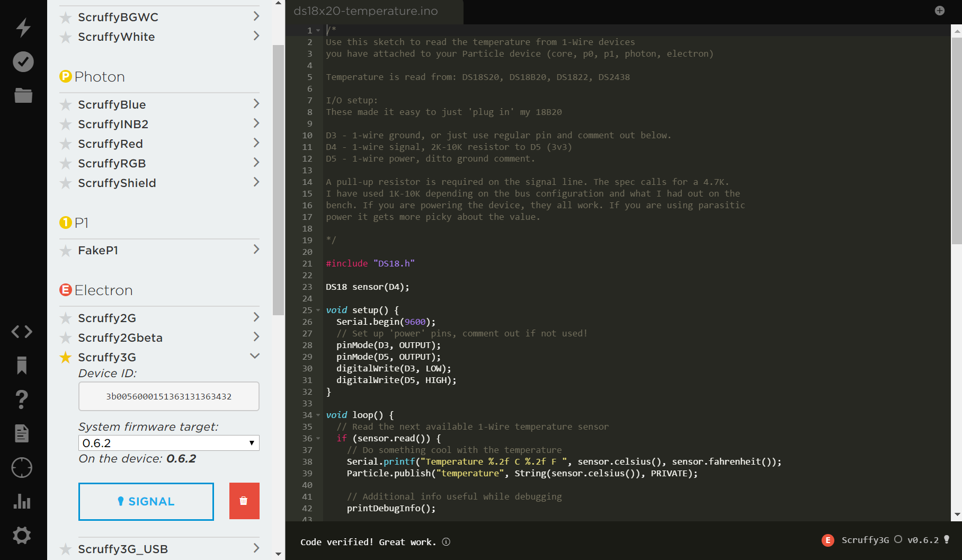Click the v0.6.2 firmware version in status bar
Image resolution: width=962 pixels, height=560 pixels.
pyautogui.click(x=923, y=540)
